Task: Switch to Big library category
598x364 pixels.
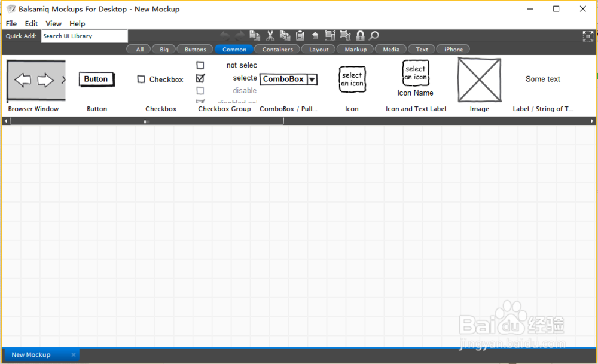Action: tap(164, 49)
